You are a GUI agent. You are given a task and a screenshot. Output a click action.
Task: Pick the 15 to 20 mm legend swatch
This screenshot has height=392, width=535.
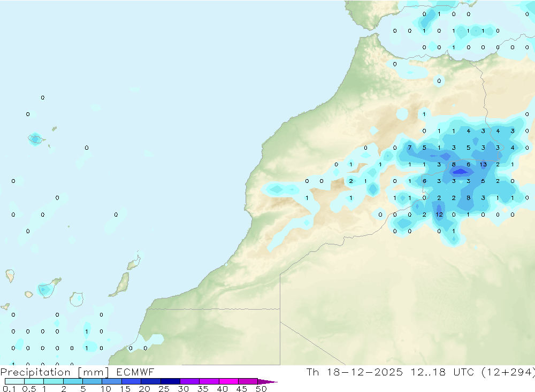click(132, 381)
